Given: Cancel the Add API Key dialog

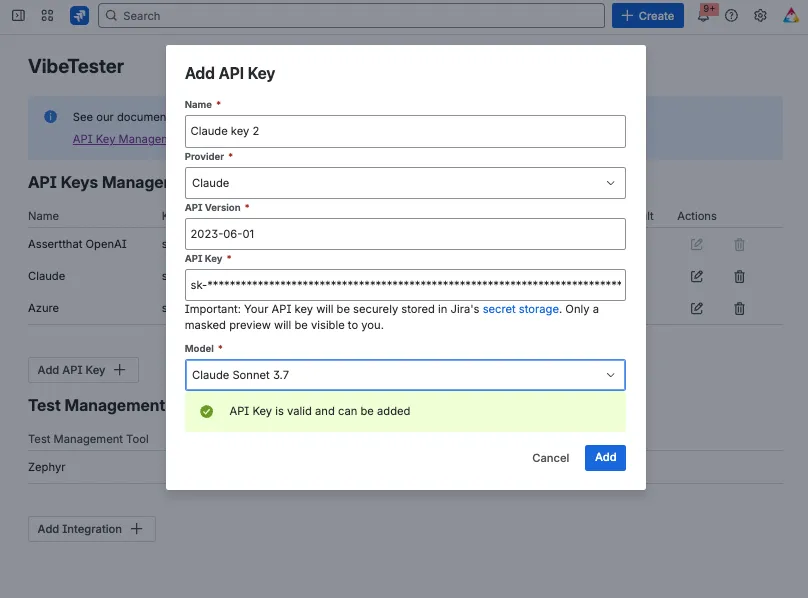Looking at the screenshot, I should tap(550, 458).
